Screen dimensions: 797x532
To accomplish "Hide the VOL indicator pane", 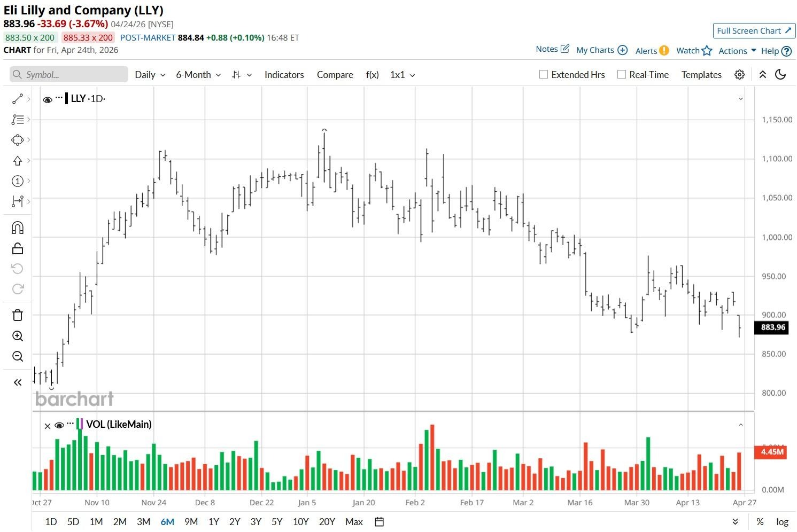I will pos(59,425).
